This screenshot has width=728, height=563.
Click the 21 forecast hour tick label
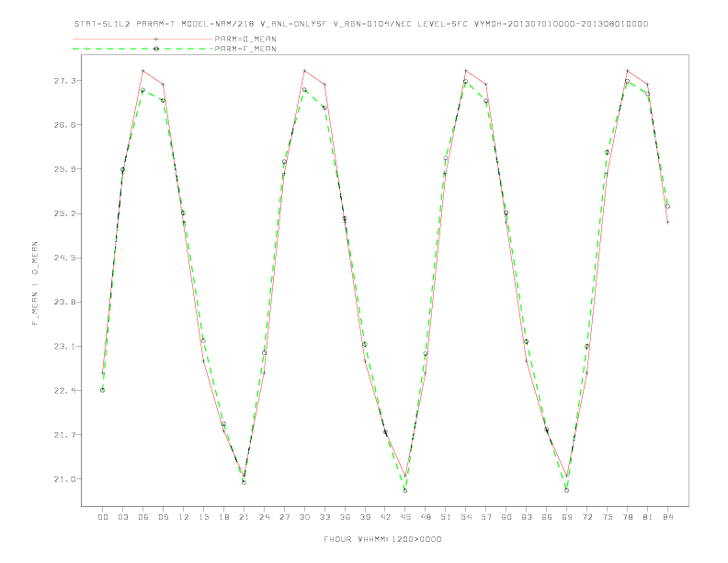(244, 517)
